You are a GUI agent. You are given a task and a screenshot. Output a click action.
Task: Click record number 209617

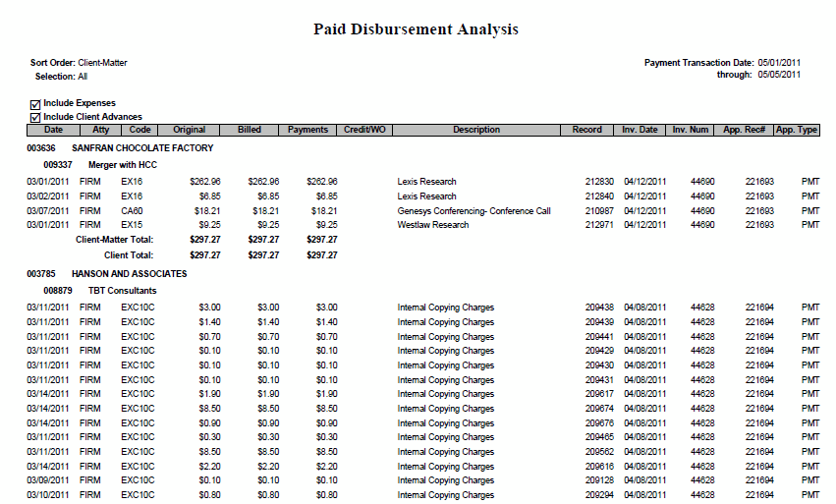599,394
